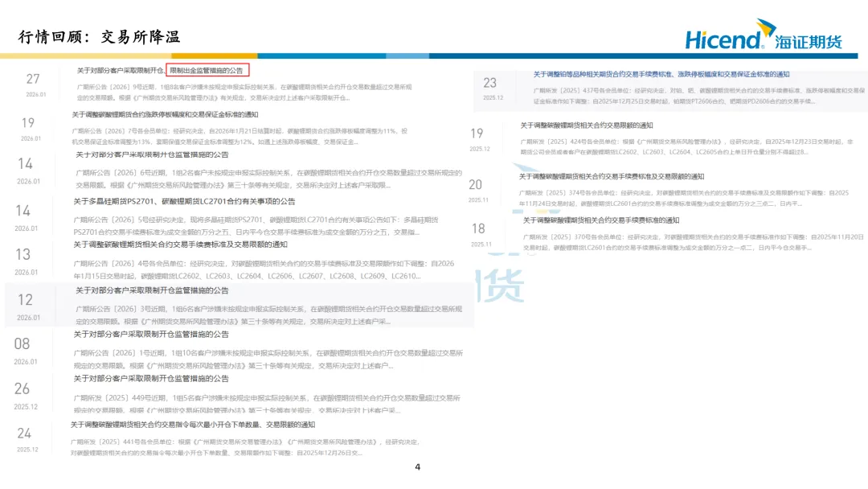Click the date 12 2026.01
Viewport: 868px width, 489px height.
[x=27, y=306]
